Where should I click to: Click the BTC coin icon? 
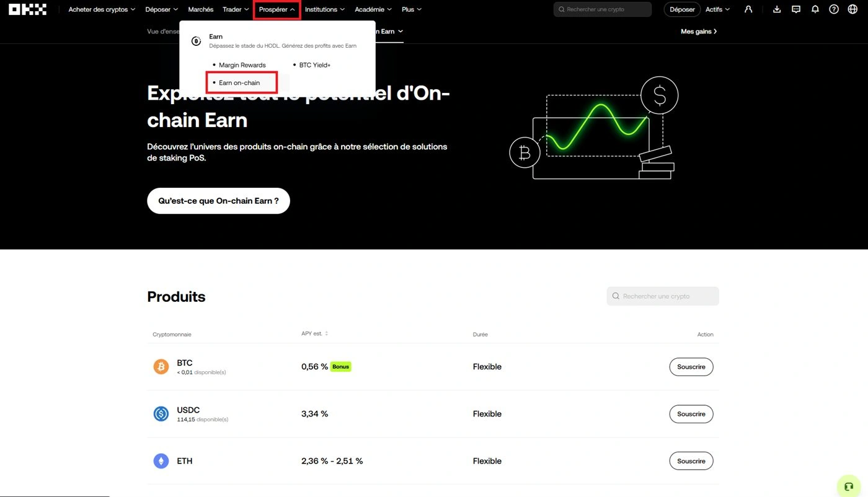(161, 367)
